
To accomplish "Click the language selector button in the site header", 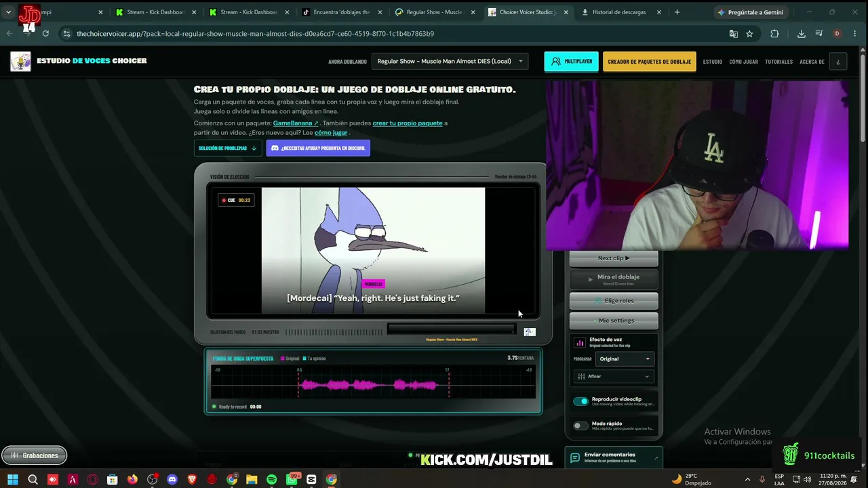I will coord(838,62).
